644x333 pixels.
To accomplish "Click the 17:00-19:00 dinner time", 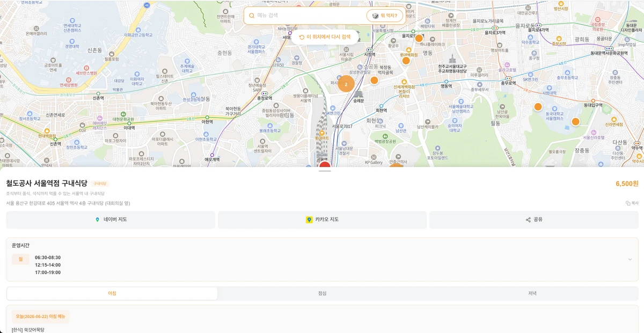I will (x=48, y=272).
